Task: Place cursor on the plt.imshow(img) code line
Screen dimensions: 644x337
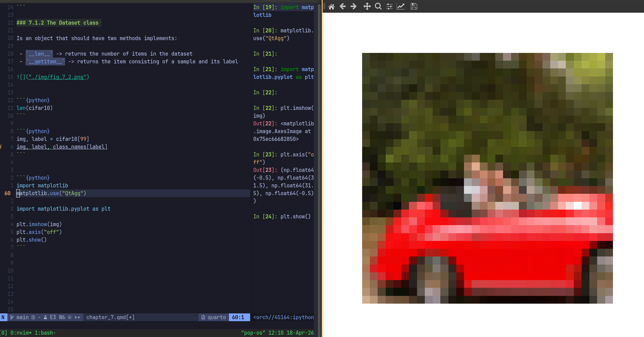Action: [39, 224]
